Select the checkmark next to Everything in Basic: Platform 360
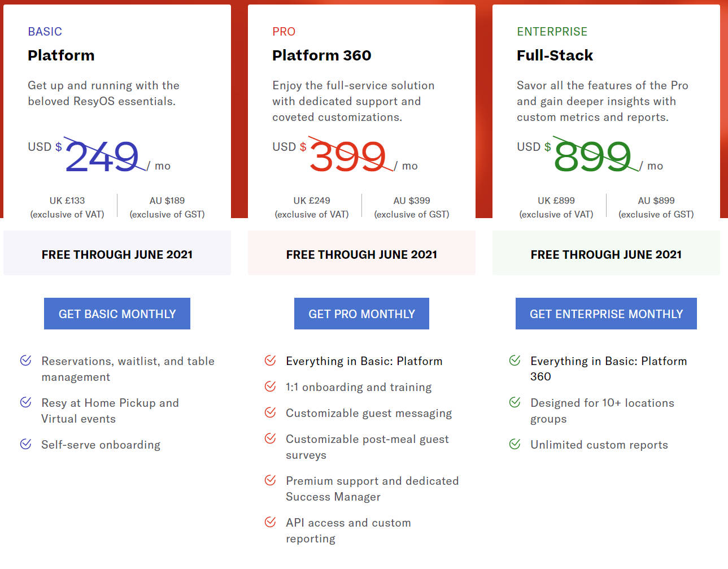The height and width of the screenshot is (569, 728). click(x=515, y=360)
